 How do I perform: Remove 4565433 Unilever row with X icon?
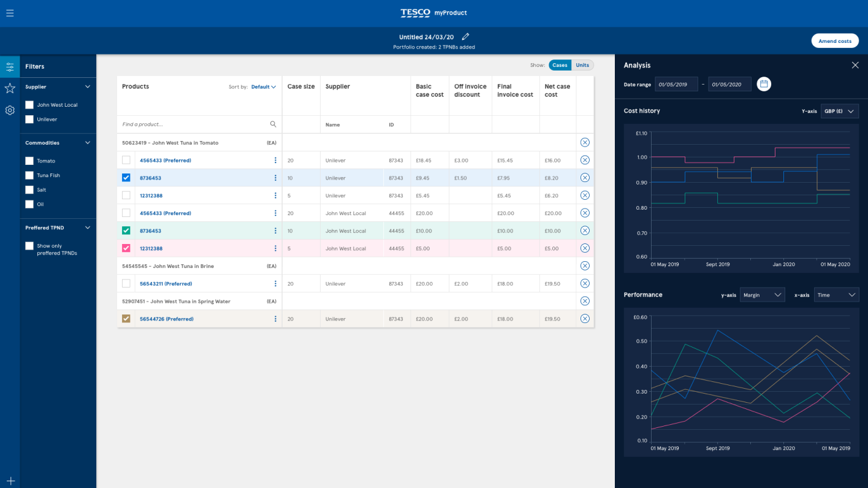585,160
